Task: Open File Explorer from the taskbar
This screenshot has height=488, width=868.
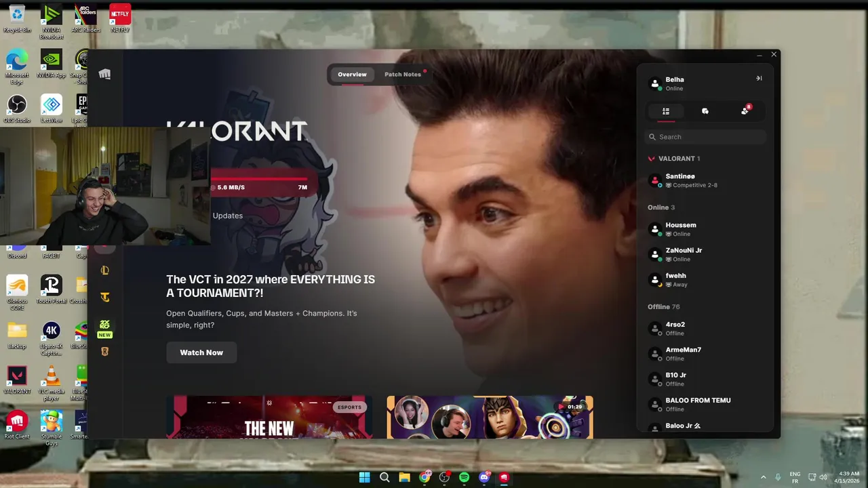Action: tap(404, 477)
